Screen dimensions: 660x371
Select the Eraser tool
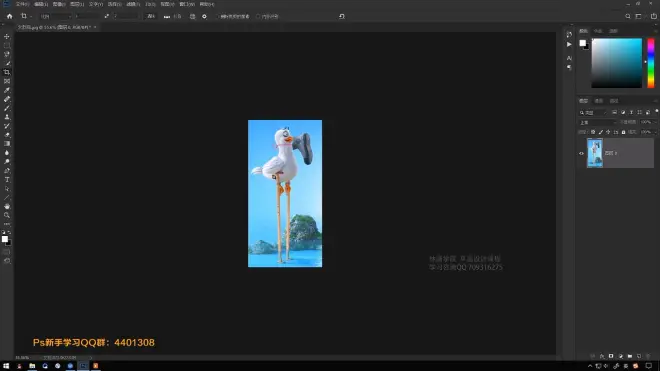[7, 135]
